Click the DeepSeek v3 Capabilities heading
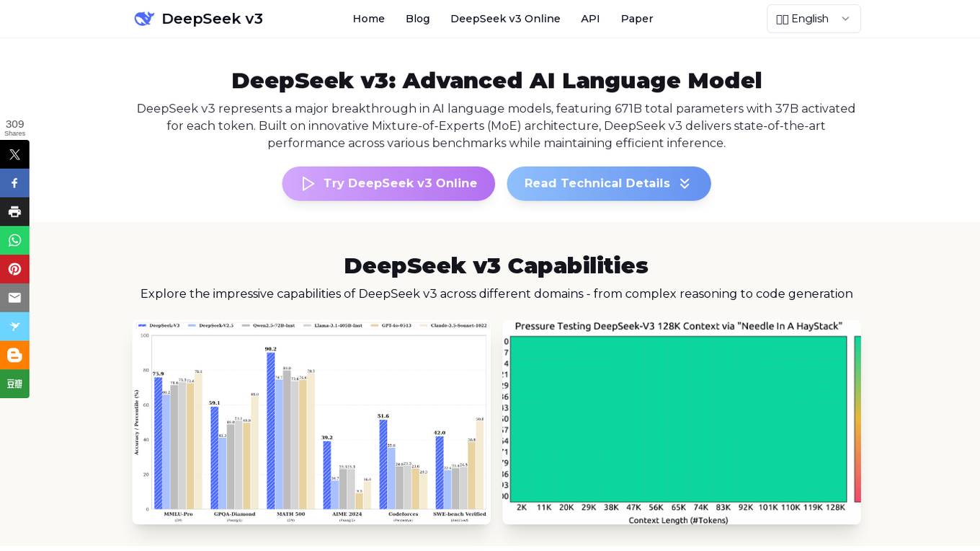Image resolution: width=980 pixels, height=551 pixels. (x=496, y=265)
